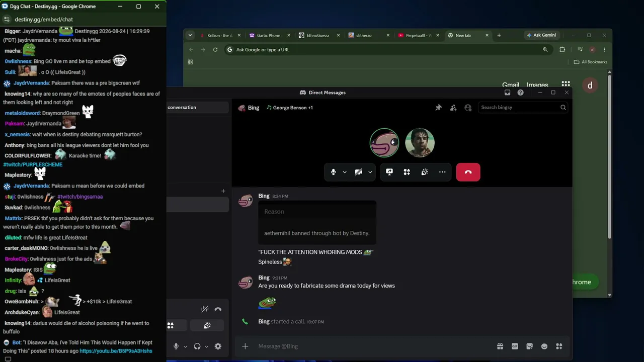Switch to the Perpetuall YouTube tab

(417, 35)
